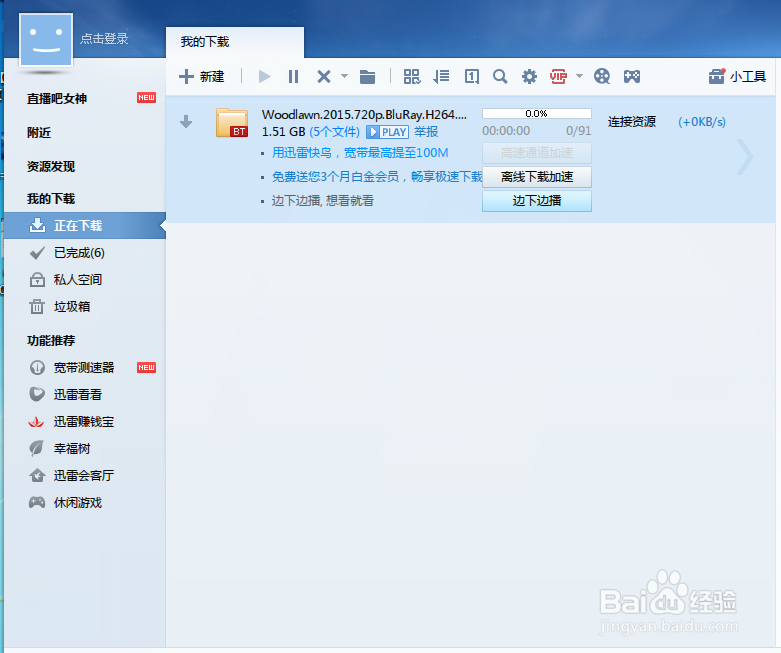
Task: Click the 1.51 GB size text
Action: click(283, 132)
